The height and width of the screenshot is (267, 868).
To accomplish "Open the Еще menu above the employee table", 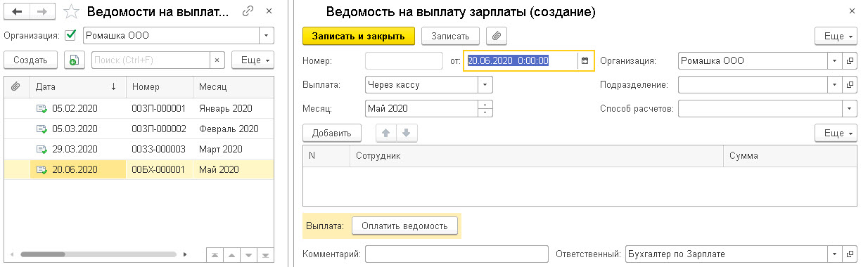I will [836, 132].
